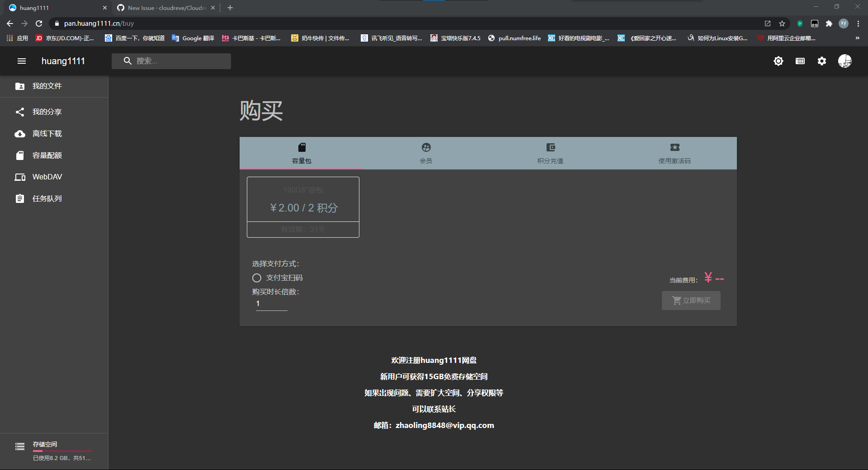This screenshot has height=470, width=868.
Task: Switch to 积分充值 credits tab
Action: tap(550, 153)
